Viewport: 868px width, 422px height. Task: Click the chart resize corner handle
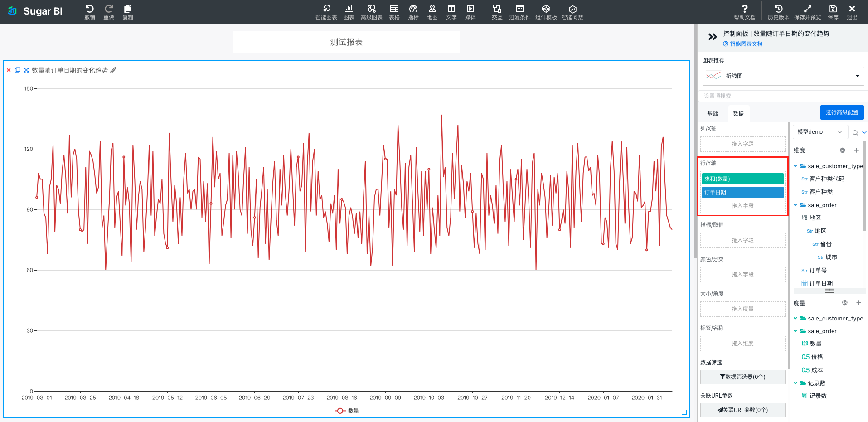coord(684,412)
